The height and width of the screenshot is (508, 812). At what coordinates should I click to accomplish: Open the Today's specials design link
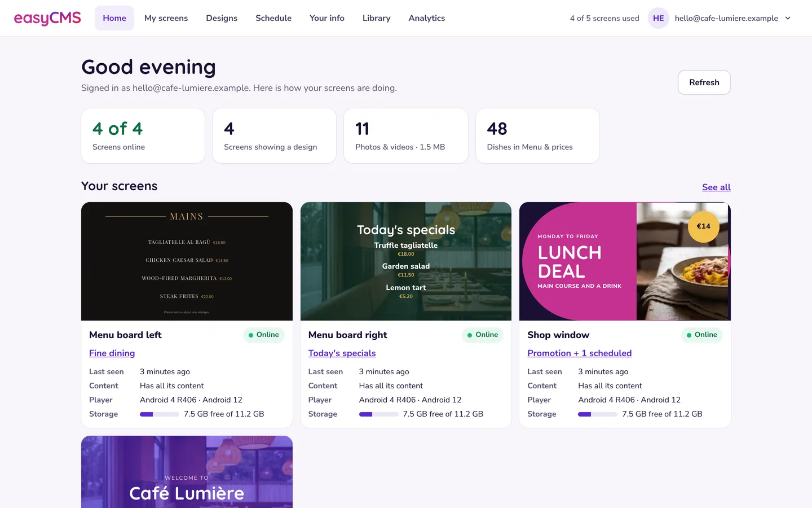342,353
